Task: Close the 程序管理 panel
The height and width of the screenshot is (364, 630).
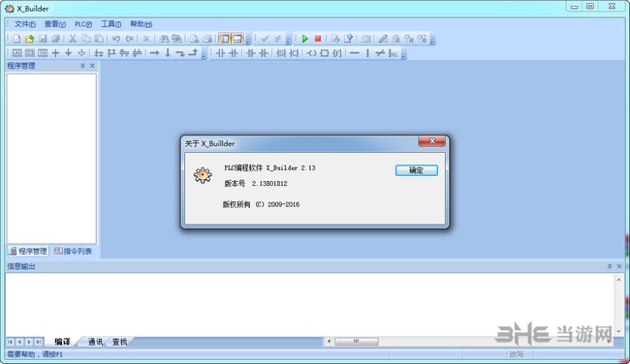Action: tap(92, 66)
